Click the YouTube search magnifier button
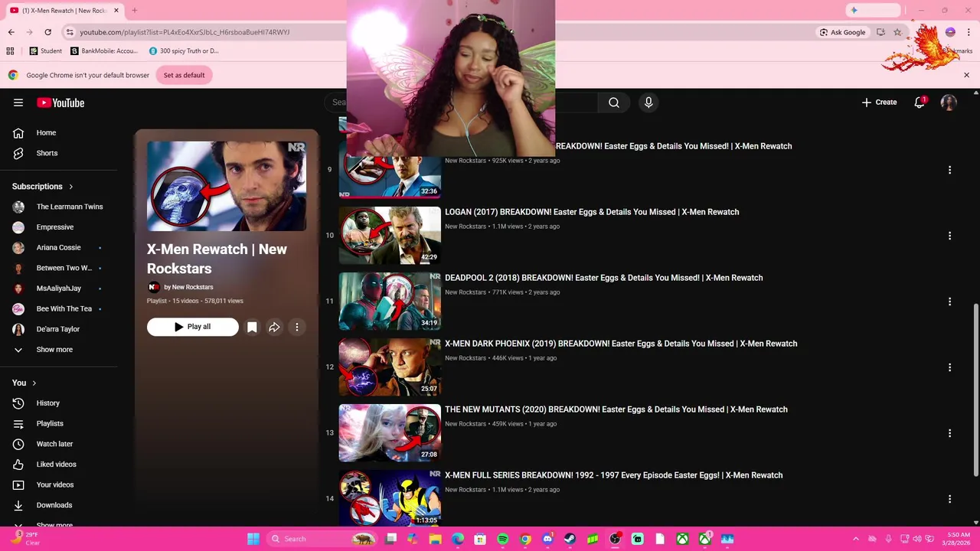 click(614, 103)
